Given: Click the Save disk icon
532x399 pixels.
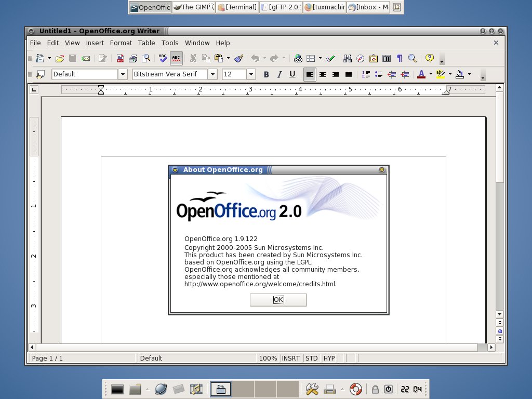Looking at the screenshot, I should [73, 58].
